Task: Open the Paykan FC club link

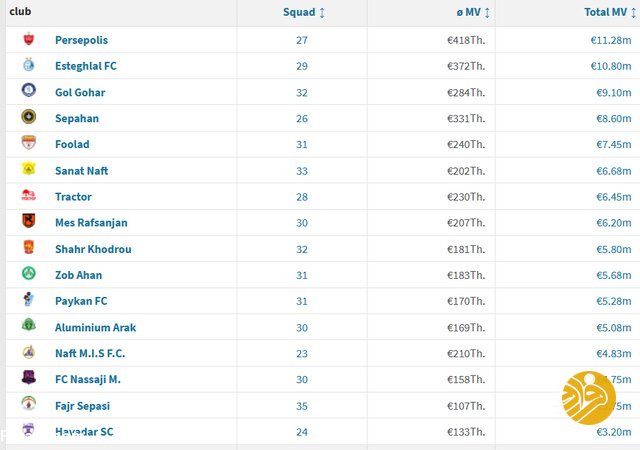Action: (81, 301)
